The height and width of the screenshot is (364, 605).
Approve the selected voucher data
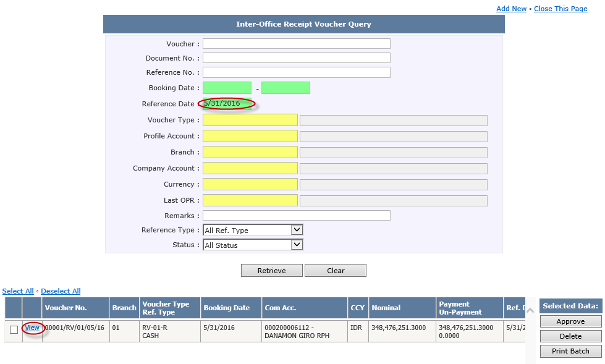click(x=570, y=321)
